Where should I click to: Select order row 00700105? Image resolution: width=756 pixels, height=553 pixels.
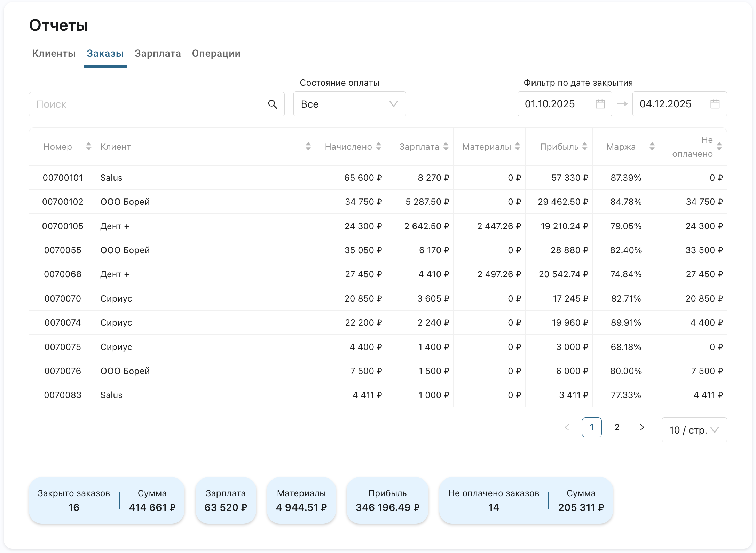tap(63, 226)
